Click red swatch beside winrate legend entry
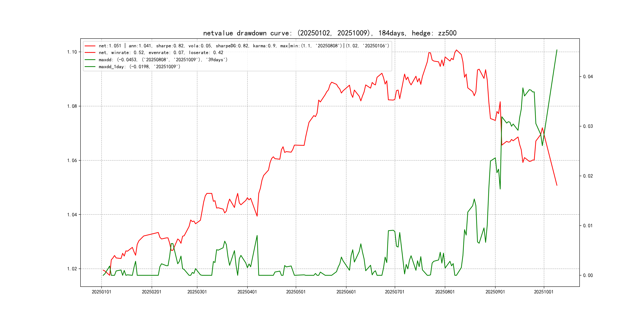This screenshot has height=322, width=644. pyautogui.click(x=90, y=53)
